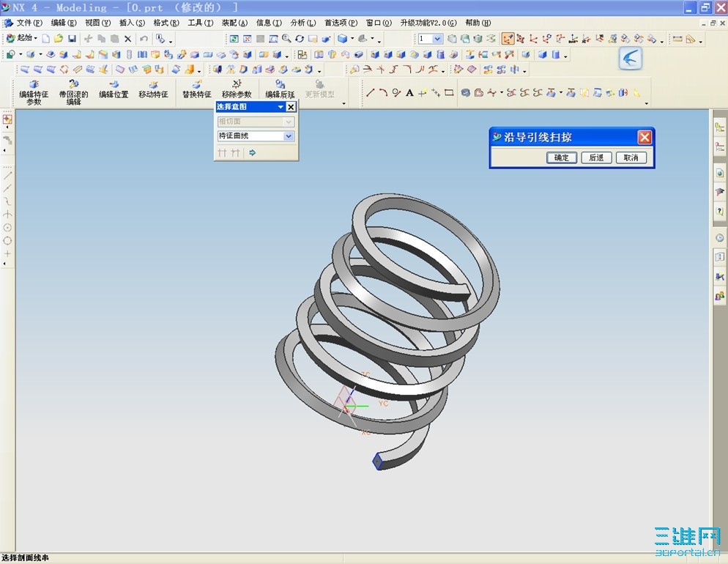Screen dimensions: 728x564
Task: Click 移除参数 remove parameters tool
Action: coord(237,89)
